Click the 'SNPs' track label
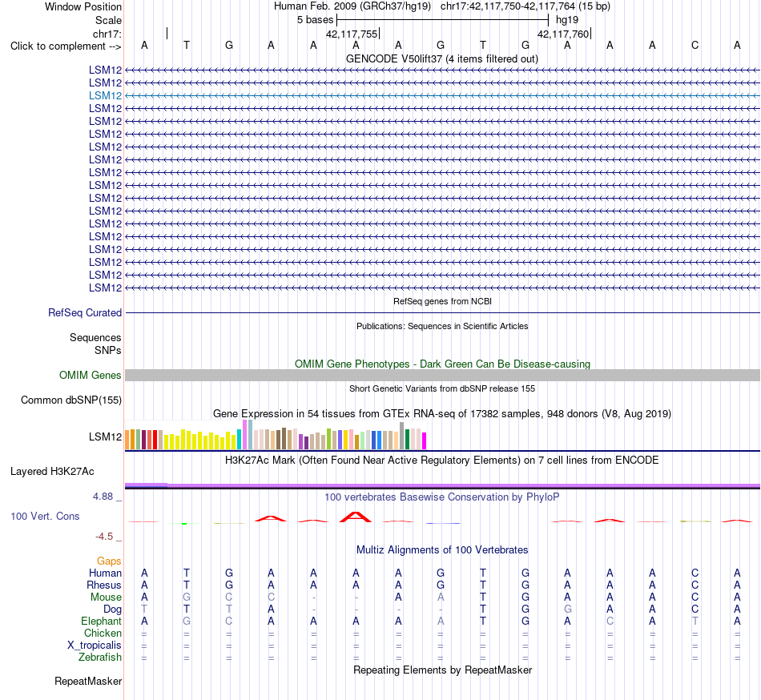Image resolution: width=761 pixels, height=700 pixels. pos(108,350)
